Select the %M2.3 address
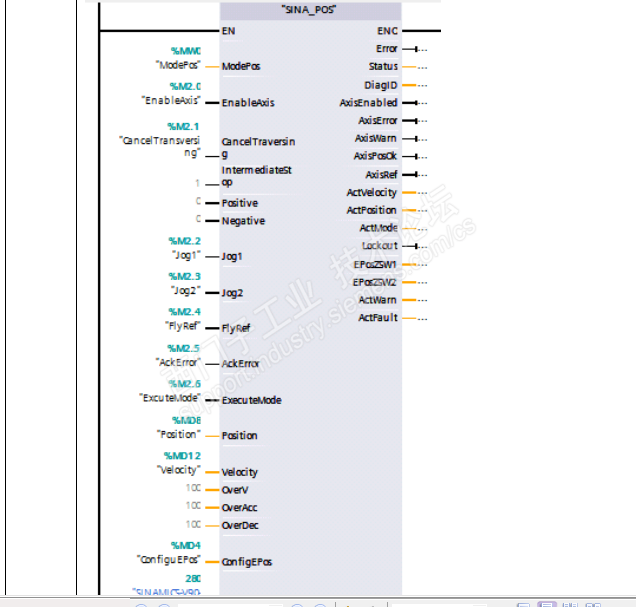 pyautogui.click(x=185, y=277)
